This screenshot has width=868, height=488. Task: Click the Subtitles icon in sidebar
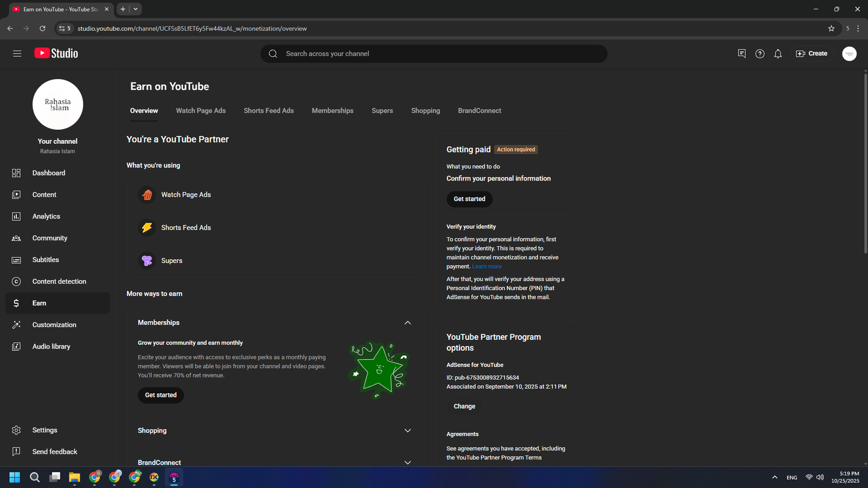click(16, 260)
